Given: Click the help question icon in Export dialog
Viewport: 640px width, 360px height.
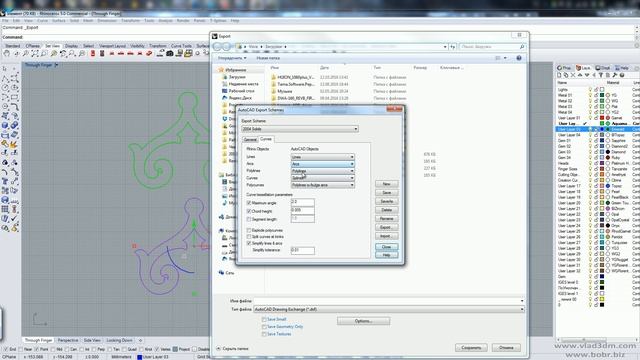Looking at the screenshot, I should coord(519,58).
